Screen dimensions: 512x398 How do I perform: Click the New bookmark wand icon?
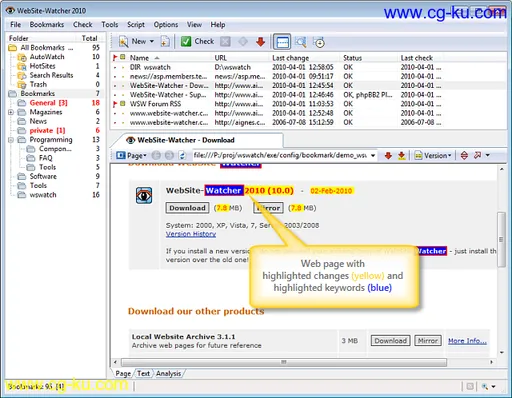(x=123, y=42)
